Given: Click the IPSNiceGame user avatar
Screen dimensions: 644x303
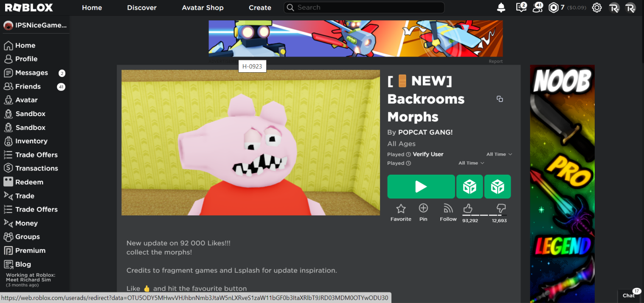Looking at the screenshot, I should (8, 25).
